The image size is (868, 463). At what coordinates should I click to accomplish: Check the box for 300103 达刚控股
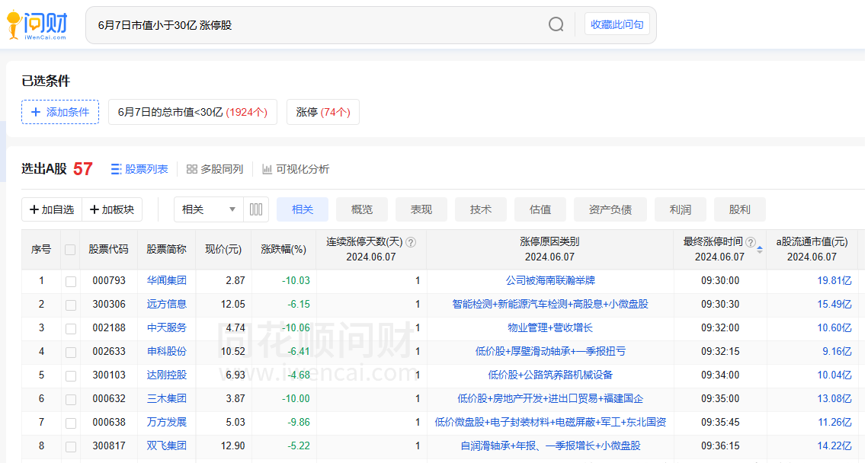coord(71,376)
